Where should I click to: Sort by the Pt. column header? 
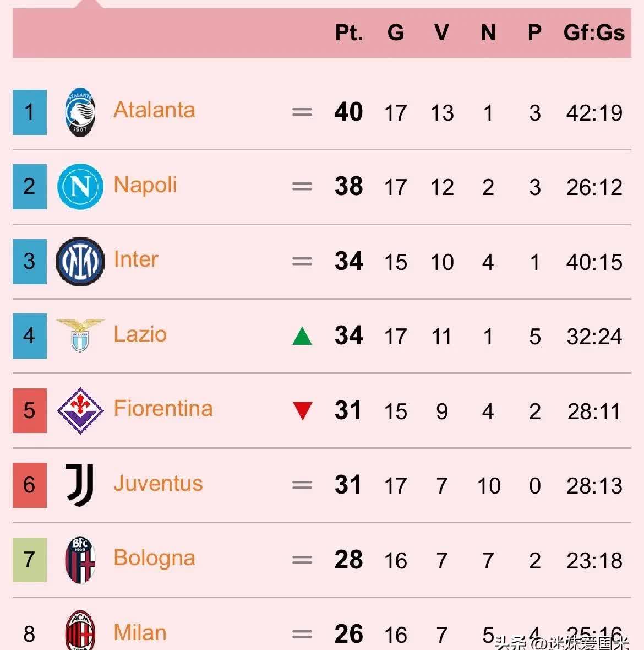click(x=349, y=32)
